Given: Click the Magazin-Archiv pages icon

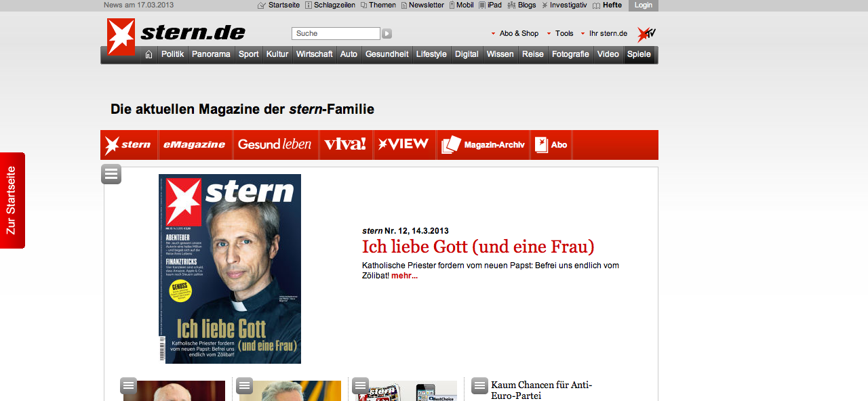Looking at the screenshot, I should point(451,145).
